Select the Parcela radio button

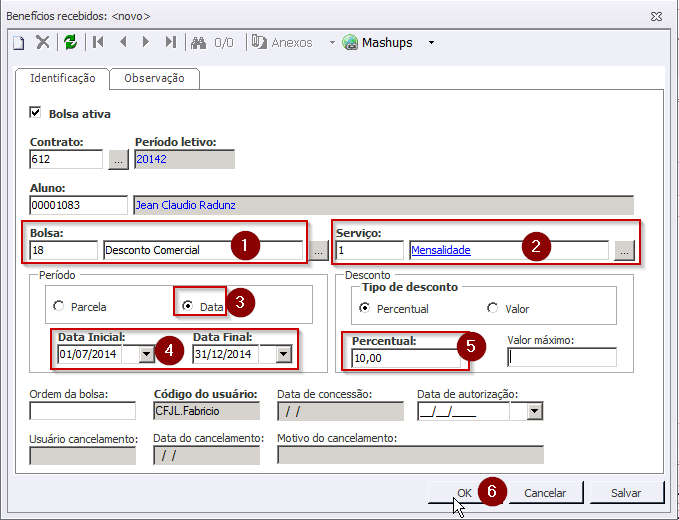[x=59, y=306]
